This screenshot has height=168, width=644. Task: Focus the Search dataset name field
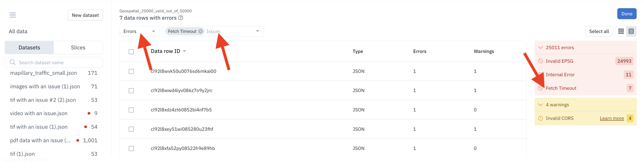[x=54, y=62]
